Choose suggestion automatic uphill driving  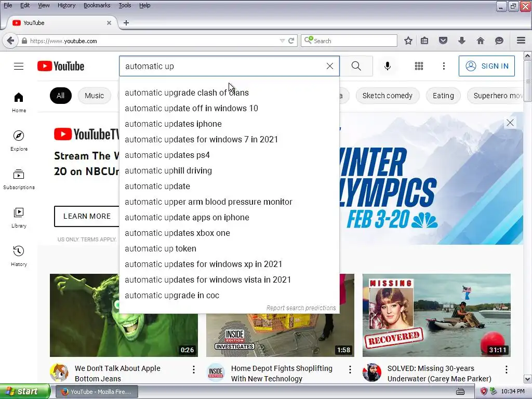point(229,170)
